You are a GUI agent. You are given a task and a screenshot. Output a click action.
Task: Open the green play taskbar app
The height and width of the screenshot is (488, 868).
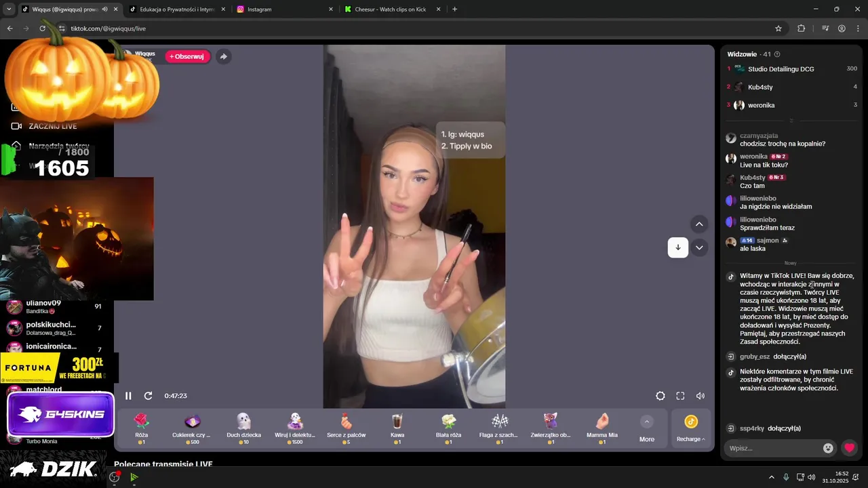point(134,477)
